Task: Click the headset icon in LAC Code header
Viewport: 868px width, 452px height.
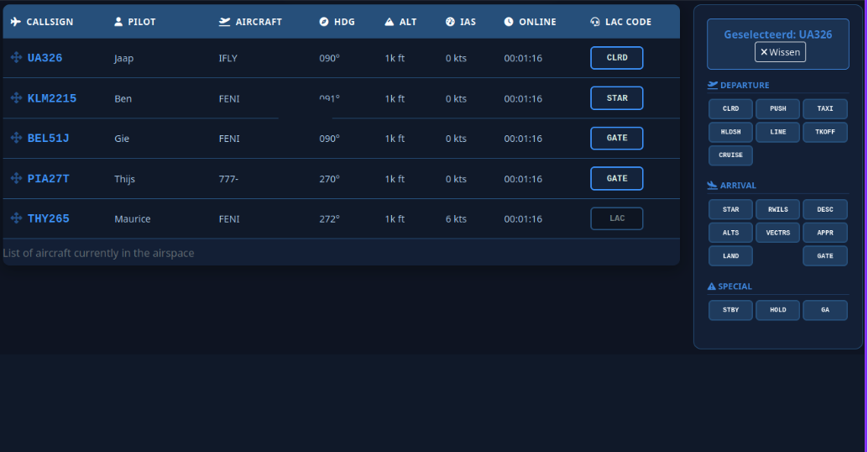Action: click(595, 22)
